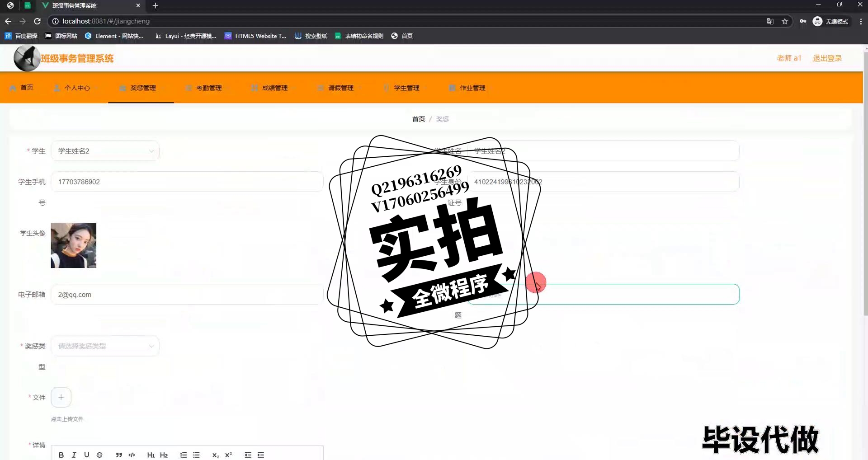
Task: Click the plus icon to upload a file
Action: [61, 397]
